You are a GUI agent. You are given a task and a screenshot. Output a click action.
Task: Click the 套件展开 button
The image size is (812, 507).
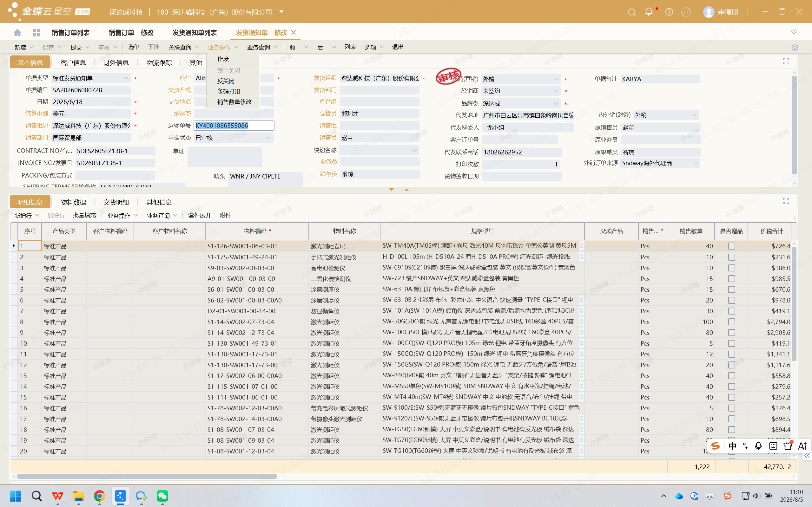click(x=200, y=215)
